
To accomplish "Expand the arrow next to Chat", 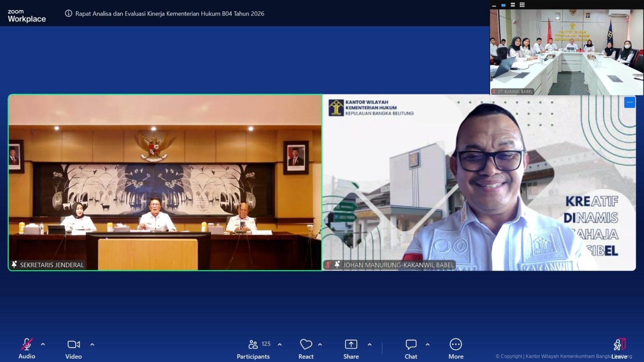I will [427, 344].
